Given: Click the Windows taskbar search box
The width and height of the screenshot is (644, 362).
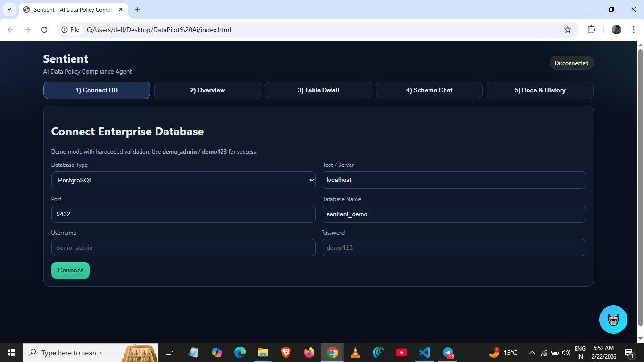Looking at the screenshot, I should click(91, 353).
